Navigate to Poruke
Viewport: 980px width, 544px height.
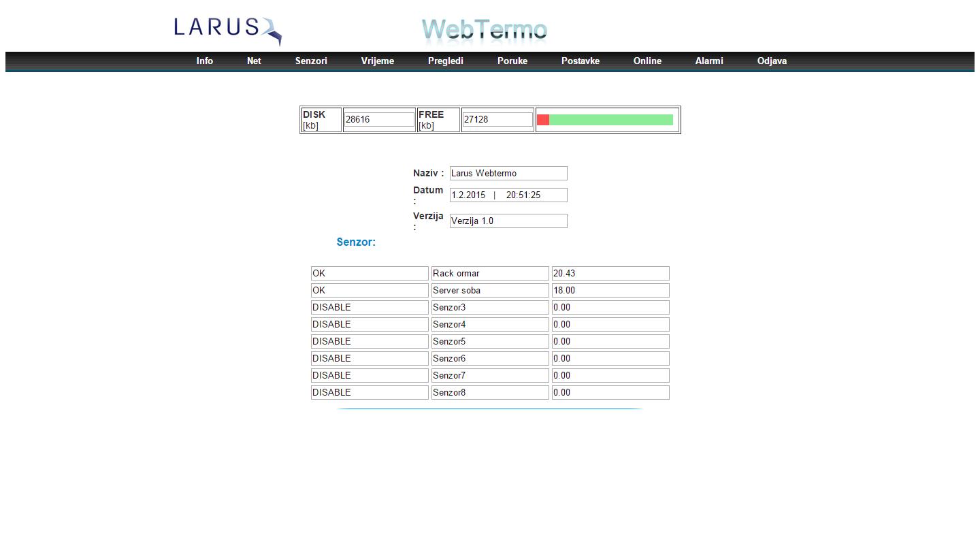click(x=512, y=61)
